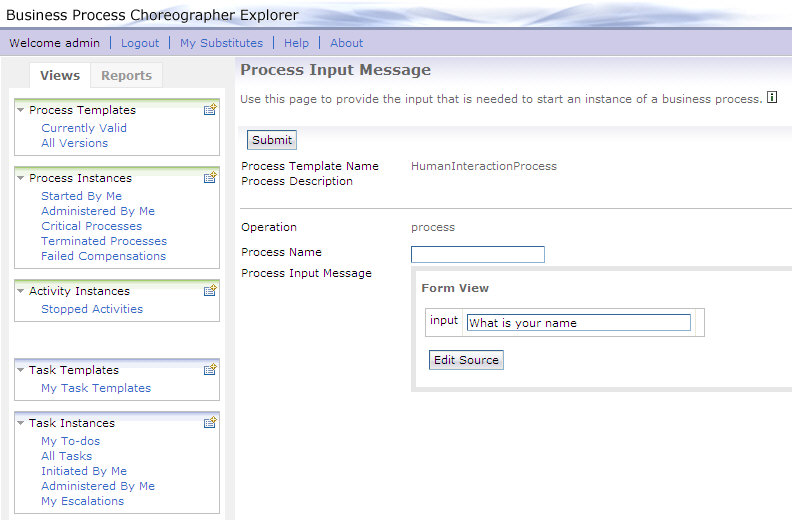The width and height of the screenshot is (792, 520).
Task: Click the Process Instances panel settings icon
Action: click(x=210, y=178)
